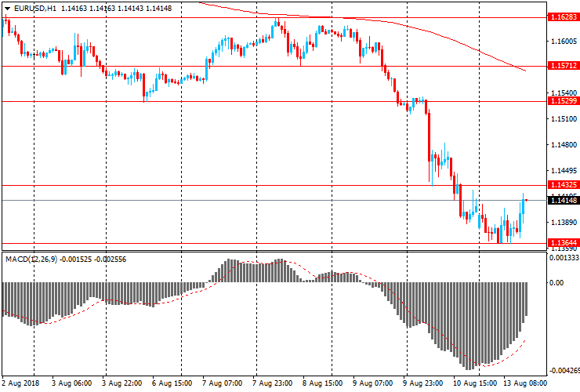
Task: Click the MACD scale value -0.004269
Action: tap(564, 371)
